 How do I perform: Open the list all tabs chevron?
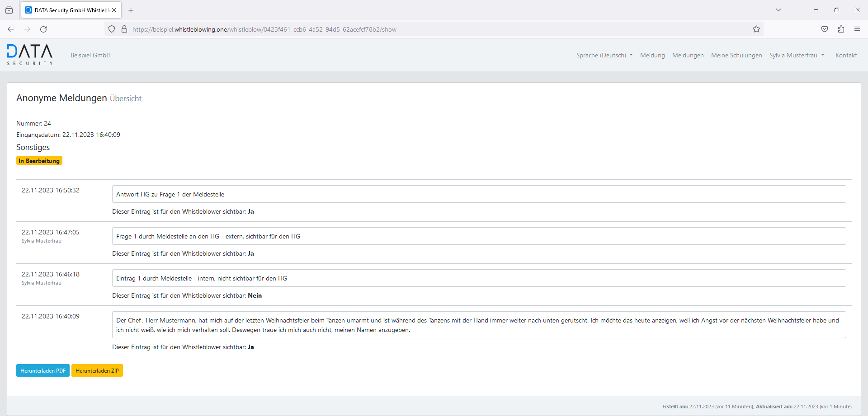(x=778, y=10)
